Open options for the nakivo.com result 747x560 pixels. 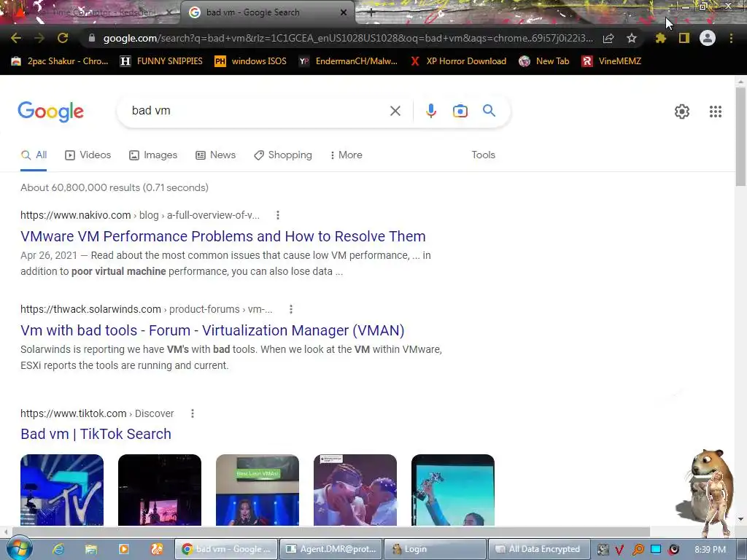[x=278, y=215]
